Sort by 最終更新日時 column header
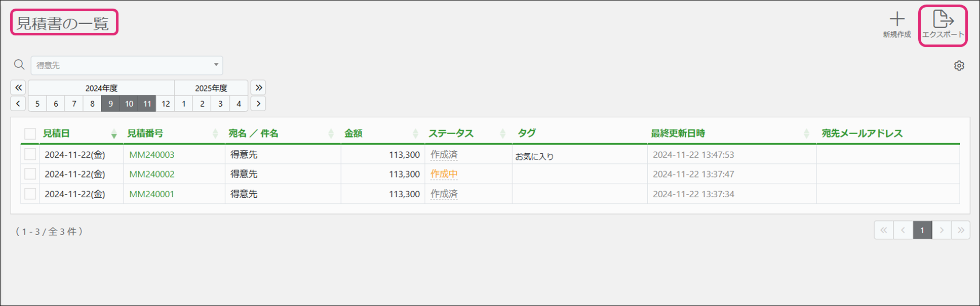This screenshot has height=306, width=980. [678, 134]
